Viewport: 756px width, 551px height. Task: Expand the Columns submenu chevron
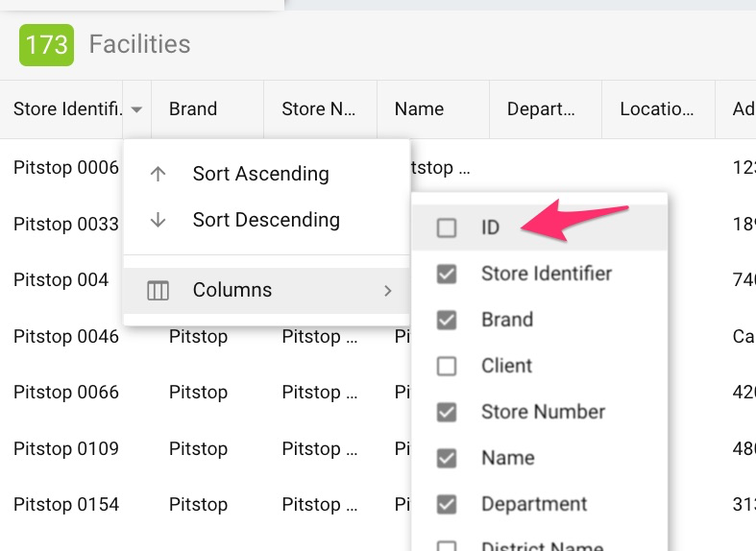[x=388, y=290]
